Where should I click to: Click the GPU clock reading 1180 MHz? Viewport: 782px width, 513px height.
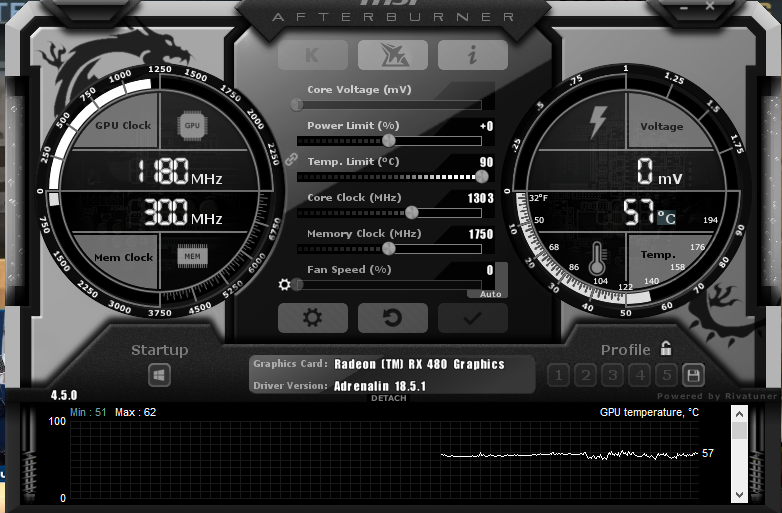click(x=180, y=171)
